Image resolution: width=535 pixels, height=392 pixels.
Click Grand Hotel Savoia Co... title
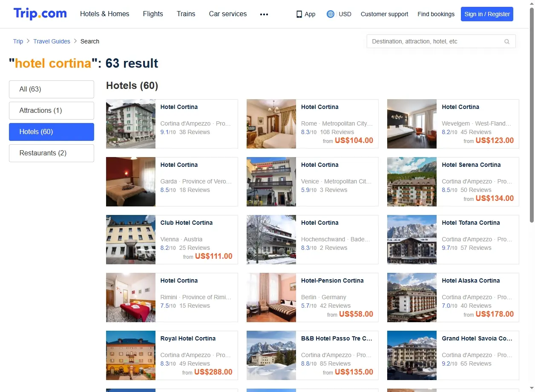point(477,338)
